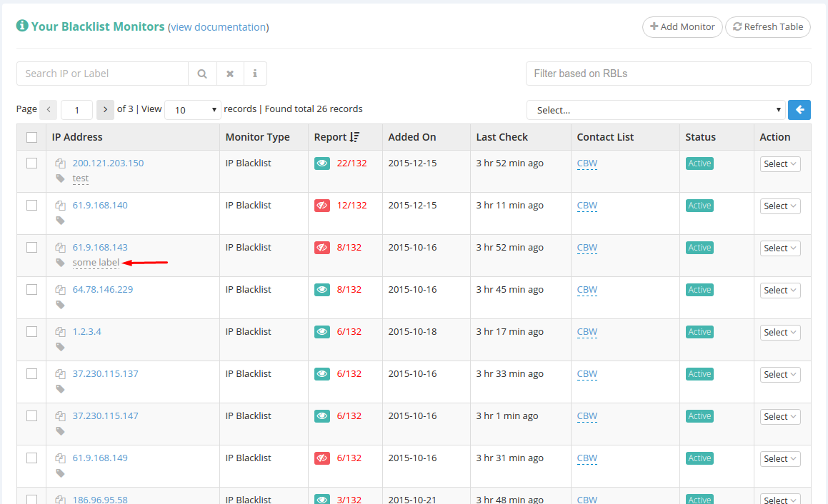Check the row for 61.9.168.149

(x=31, y=458)
